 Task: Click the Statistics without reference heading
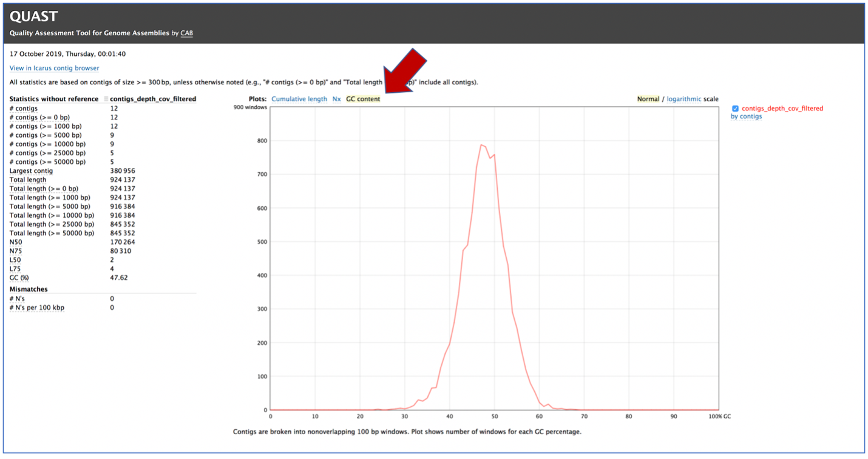(x=54, y=99)
